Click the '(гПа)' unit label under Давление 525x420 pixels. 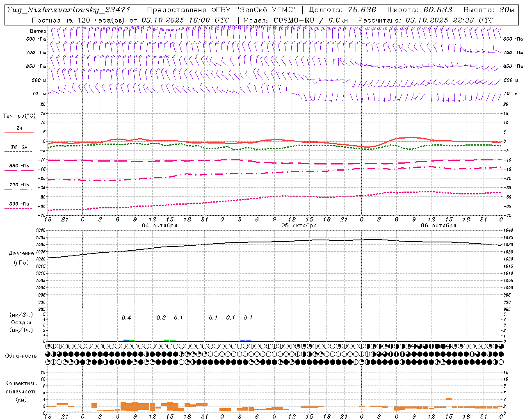coord(21,263)
